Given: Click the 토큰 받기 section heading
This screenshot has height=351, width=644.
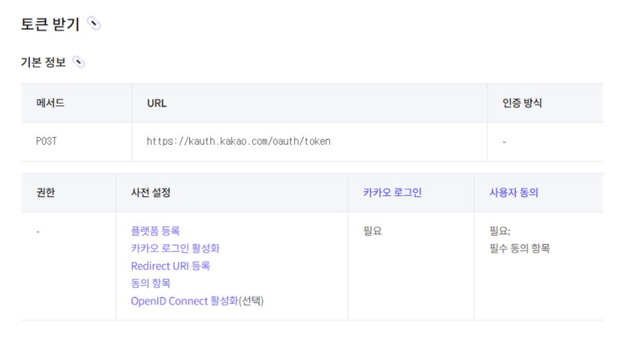Looking at the screenshot, I should tap(50, 24).
